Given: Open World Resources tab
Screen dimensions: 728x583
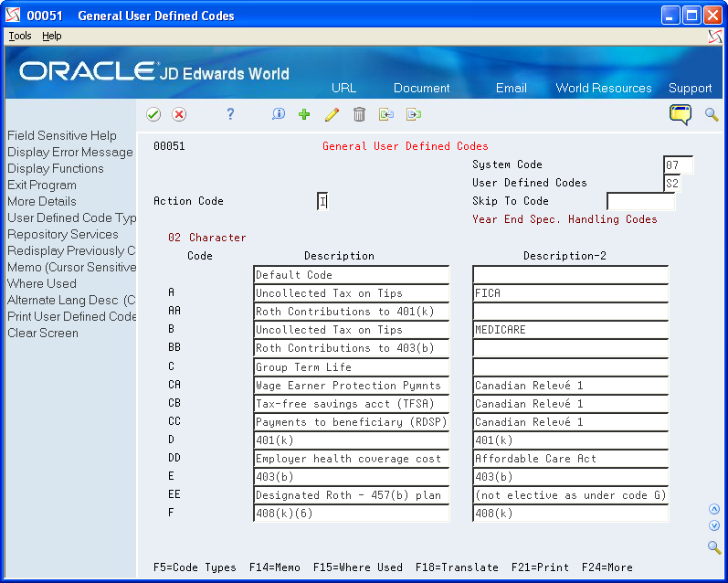Looking at the screenshot, I should pyautogui.click(x=604, y=89).
